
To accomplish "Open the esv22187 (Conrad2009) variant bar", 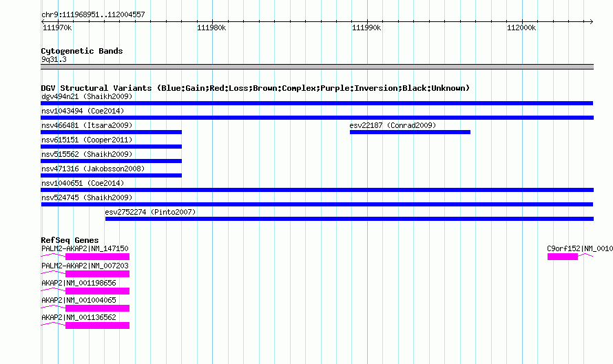I will 410,132.
